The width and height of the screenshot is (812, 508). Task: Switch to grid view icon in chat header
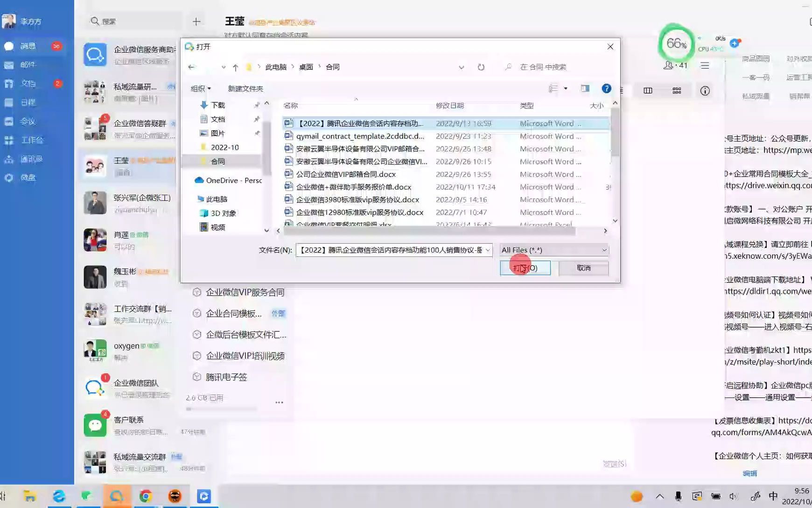pos(677,91)
